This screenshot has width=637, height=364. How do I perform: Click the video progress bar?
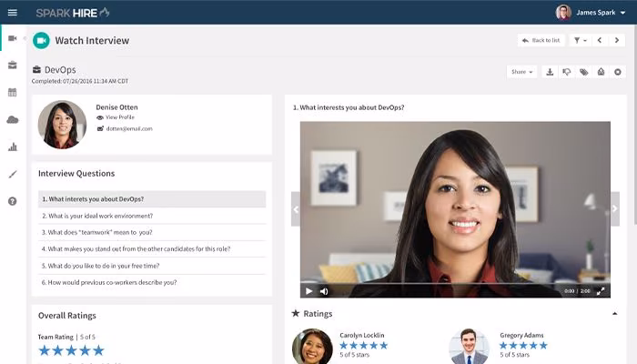click(x=455, y=283)
